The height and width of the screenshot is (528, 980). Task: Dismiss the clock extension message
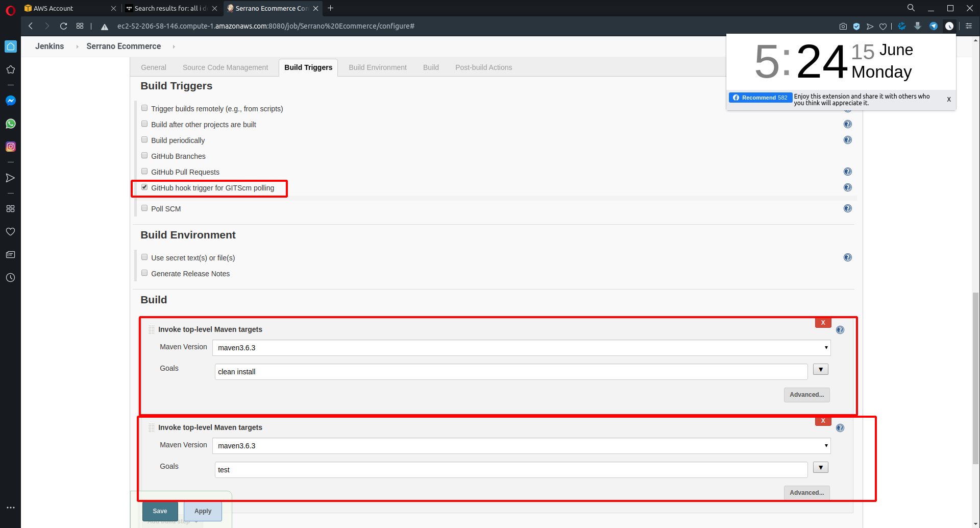949,100
